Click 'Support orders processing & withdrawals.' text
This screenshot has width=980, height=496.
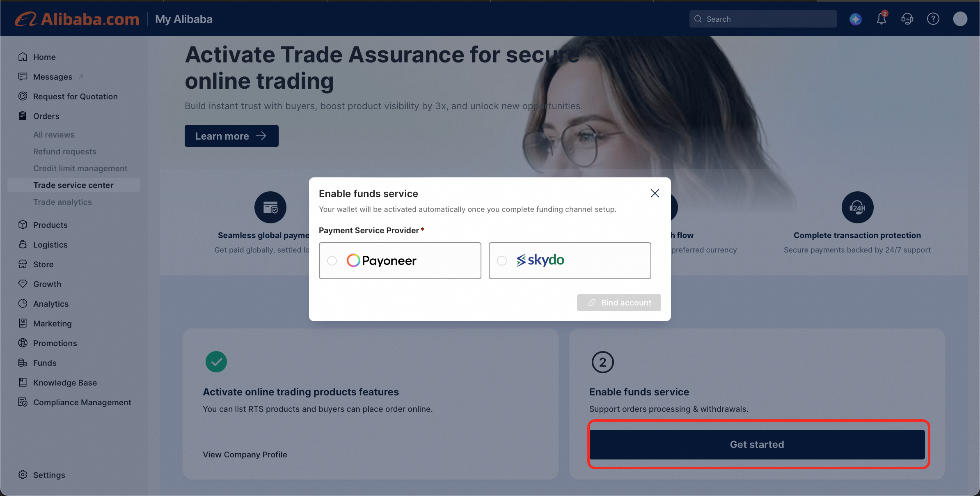pyautogui.click(x=669, y=409)
